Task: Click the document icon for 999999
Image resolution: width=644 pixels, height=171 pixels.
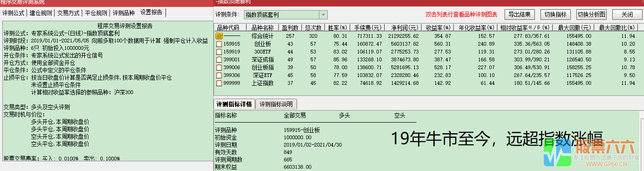Action: [219, 83]
